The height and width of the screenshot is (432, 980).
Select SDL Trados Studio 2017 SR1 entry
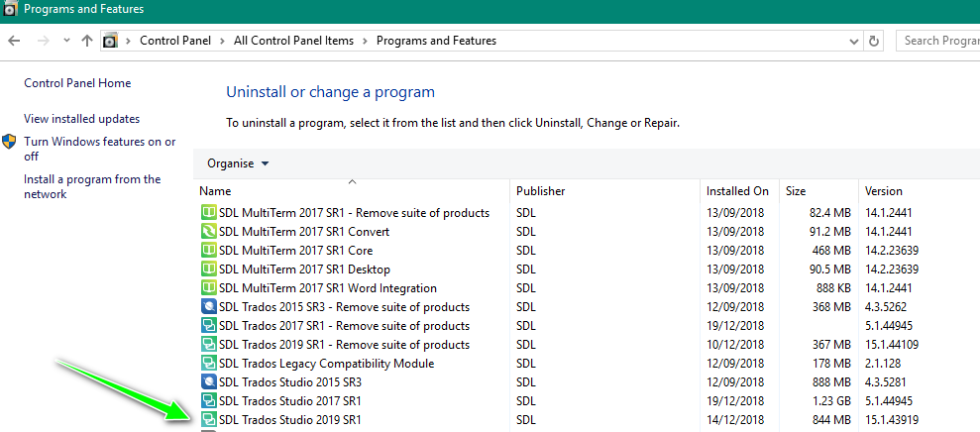290,400
